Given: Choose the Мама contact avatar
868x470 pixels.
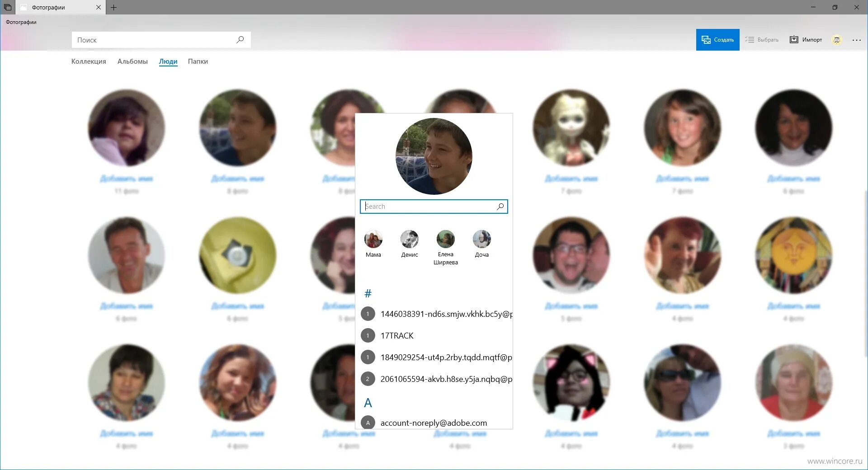Looking at the screenshot, I should click(373, 239).
